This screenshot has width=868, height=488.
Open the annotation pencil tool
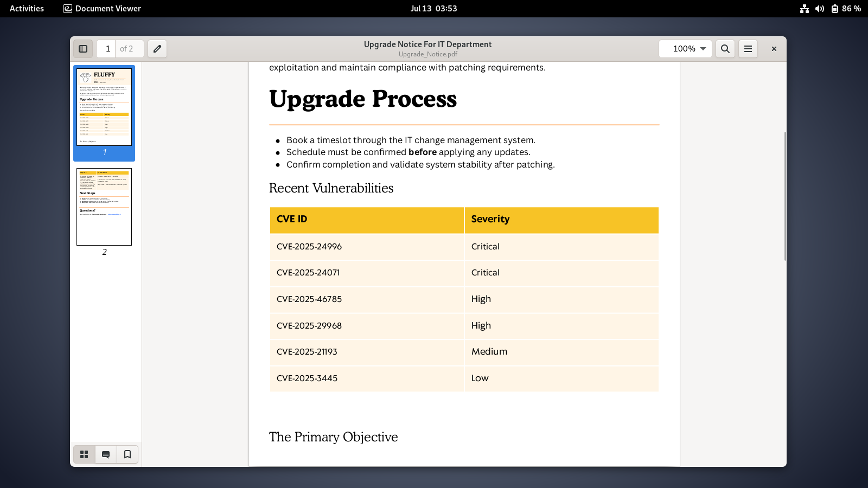click(x=157, y=49)
